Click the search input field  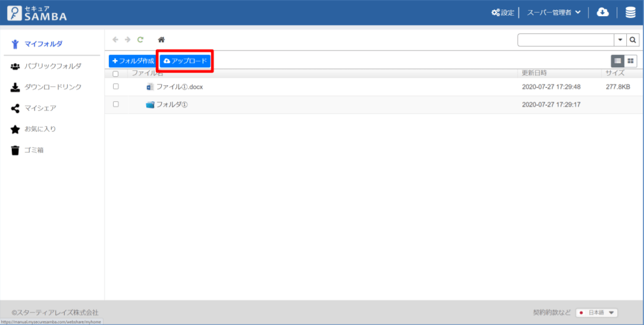point(566,40)
